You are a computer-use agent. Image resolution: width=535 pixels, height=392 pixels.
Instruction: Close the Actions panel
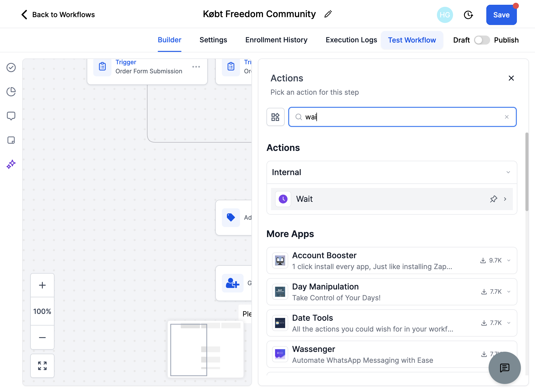[x=511, y=78]
